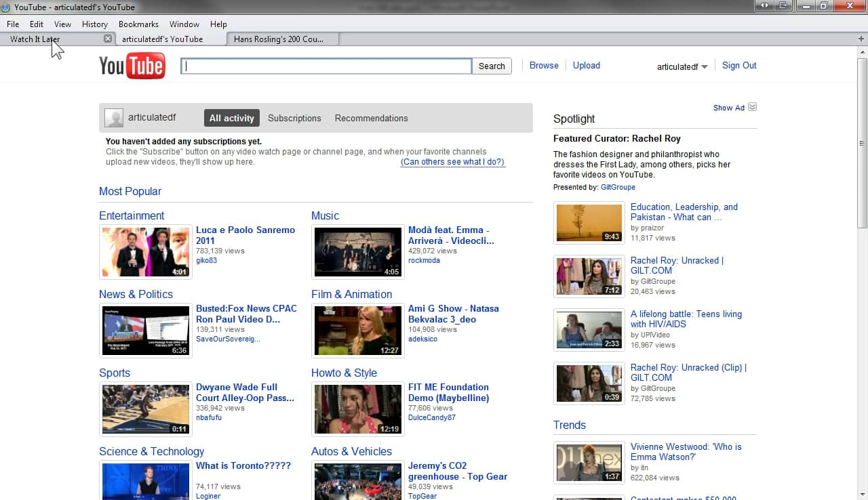
Task: Select the Subscriptions tab
Action: point(294,118)
